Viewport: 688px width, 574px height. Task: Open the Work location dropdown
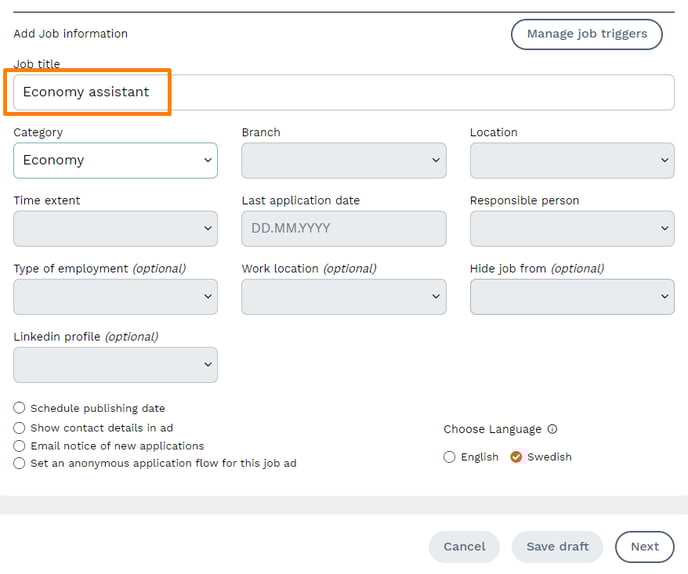click(343, 296)
